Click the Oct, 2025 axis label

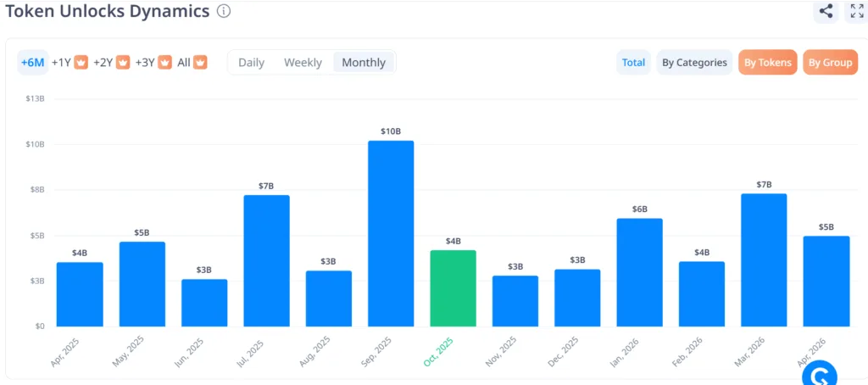[440, 351]
